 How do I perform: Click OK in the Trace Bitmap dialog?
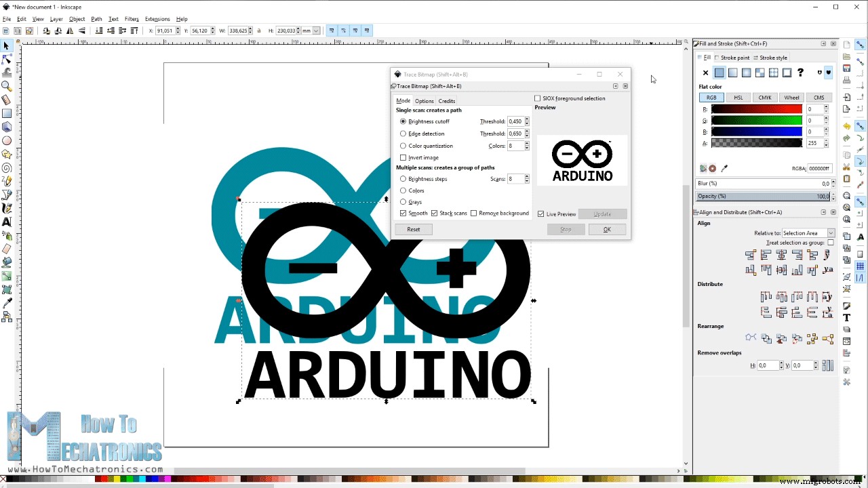[x=606, y=229]
